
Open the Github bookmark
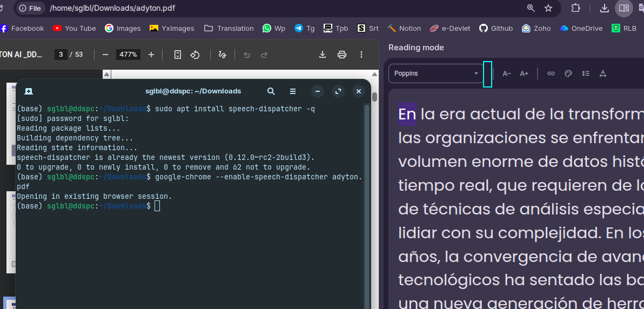[x=496, y=28]
